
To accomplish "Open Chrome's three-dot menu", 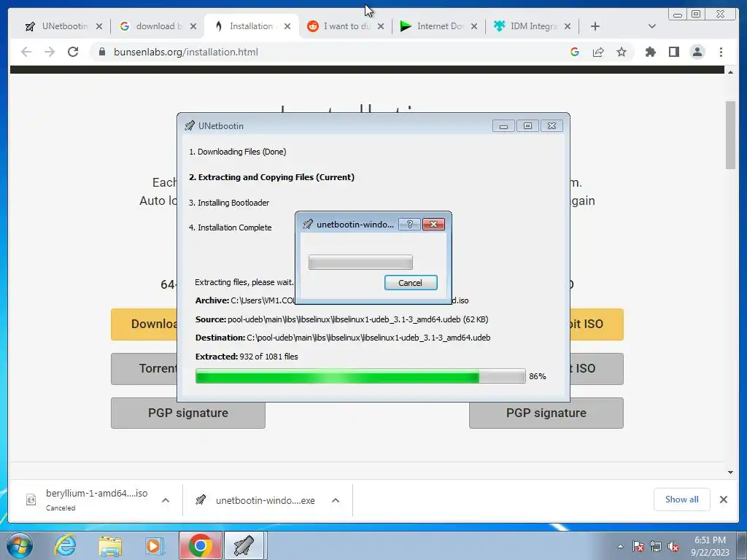I will (x=721, y=52).
